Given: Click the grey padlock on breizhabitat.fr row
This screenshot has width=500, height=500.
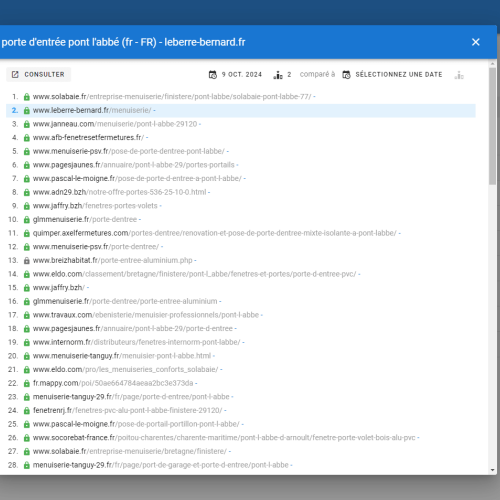Looking at the screenshot, I should (x=27, y=261).
